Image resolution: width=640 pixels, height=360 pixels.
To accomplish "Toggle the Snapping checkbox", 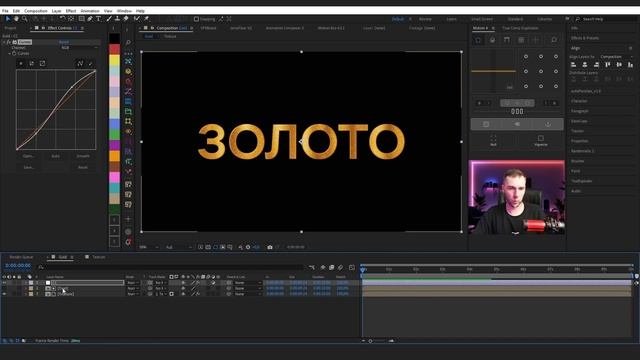I will pos(196,19).
